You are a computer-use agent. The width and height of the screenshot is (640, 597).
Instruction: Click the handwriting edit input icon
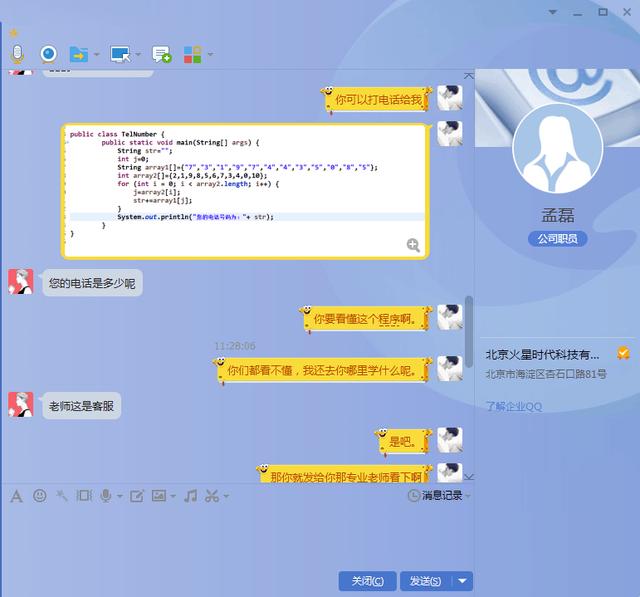click(x=137, y=496)
